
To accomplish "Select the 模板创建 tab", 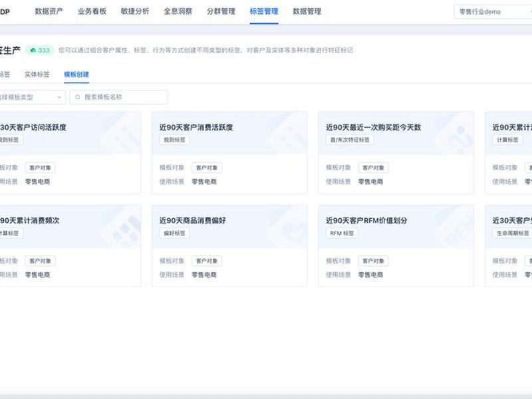I will pos(76,74).
